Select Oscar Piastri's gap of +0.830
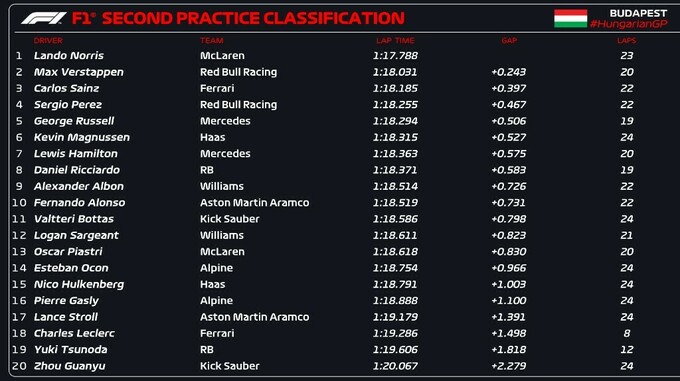Image resolution: width=680 pixels, height=381 pixels. point(509,251)
